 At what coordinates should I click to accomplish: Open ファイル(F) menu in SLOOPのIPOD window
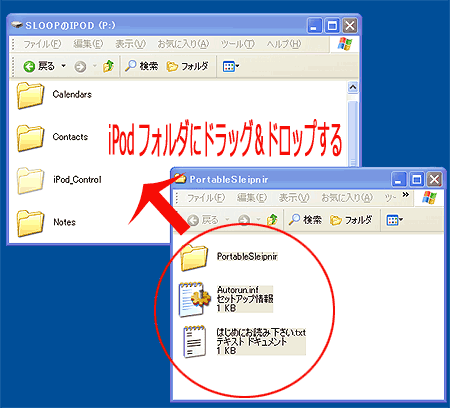click(42, 44)
